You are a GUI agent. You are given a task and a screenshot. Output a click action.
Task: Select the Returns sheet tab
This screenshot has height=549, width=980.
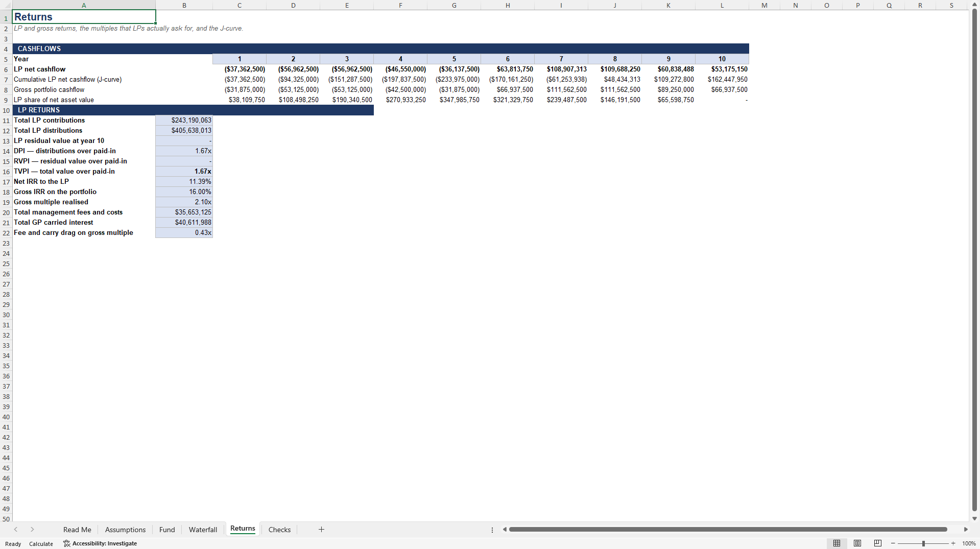[x=243, y=529]
